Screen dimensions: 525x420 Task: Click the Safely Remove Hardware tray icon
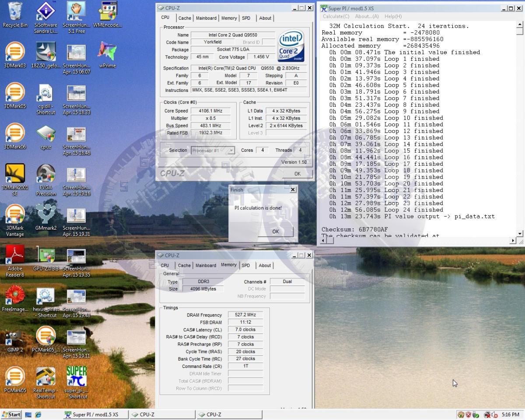pyautogui.click(x=476, y=414)
